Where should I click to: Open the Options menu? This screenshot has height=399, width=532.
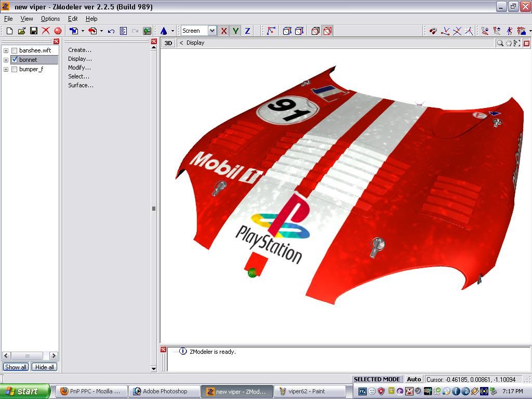pos(50,19)
